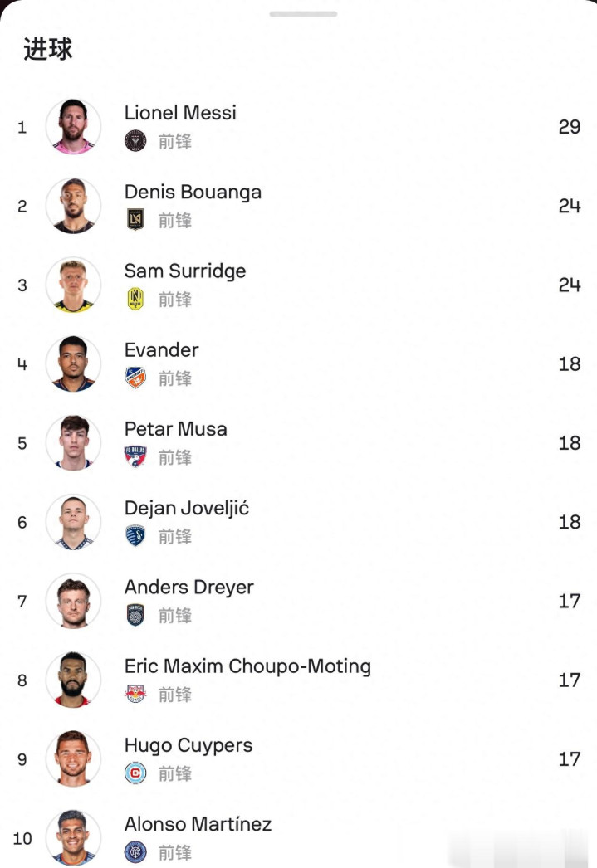The height and width of the screenshot is (868, 597).
Task: Tap the sheet drag handle at top
Action: (303, 14)
